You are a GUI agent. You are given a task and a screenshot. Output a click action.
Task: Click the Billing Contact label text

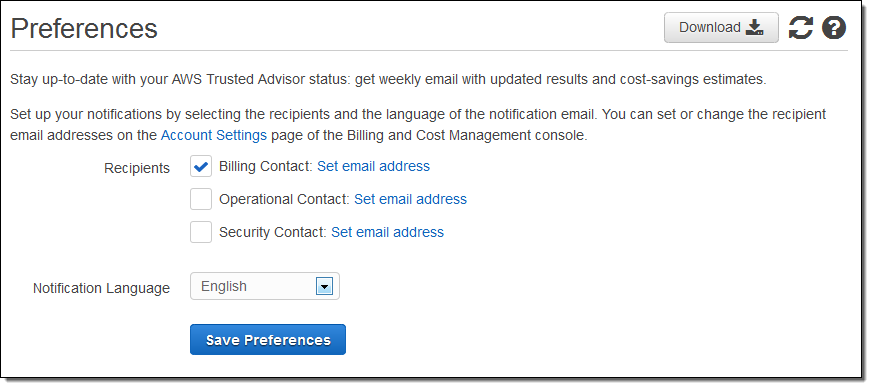(x=266, y=166)
